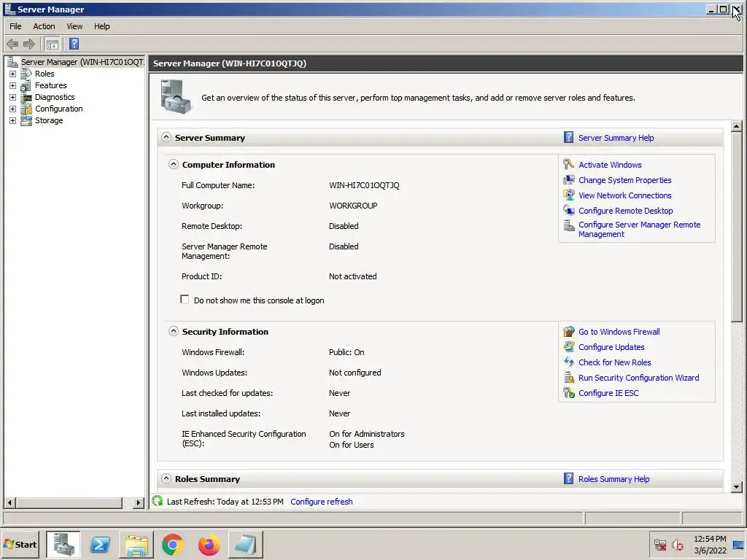Click the Configure Updates icon
The image size is (747, 560).
[x=568, y=347]
